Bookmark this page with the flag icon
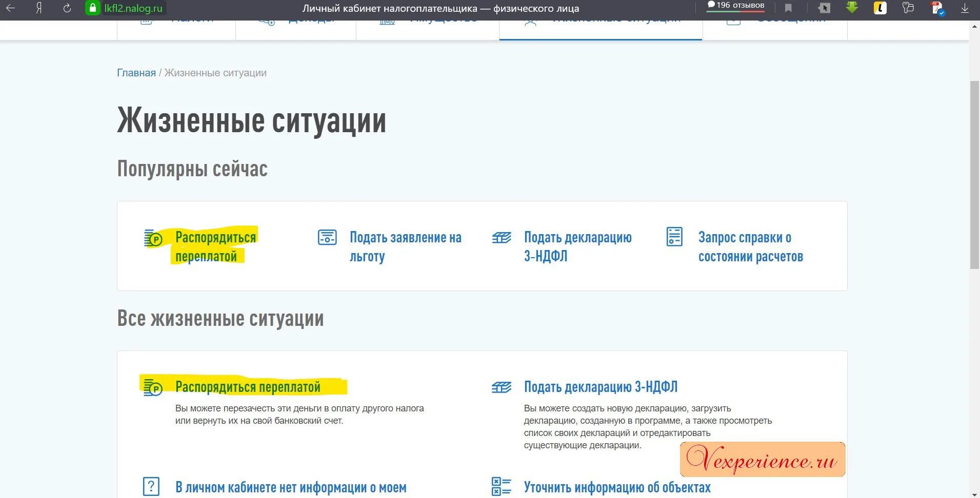Image resolution: width=980 pixels, height=498 pixels. tap(788, 8)
